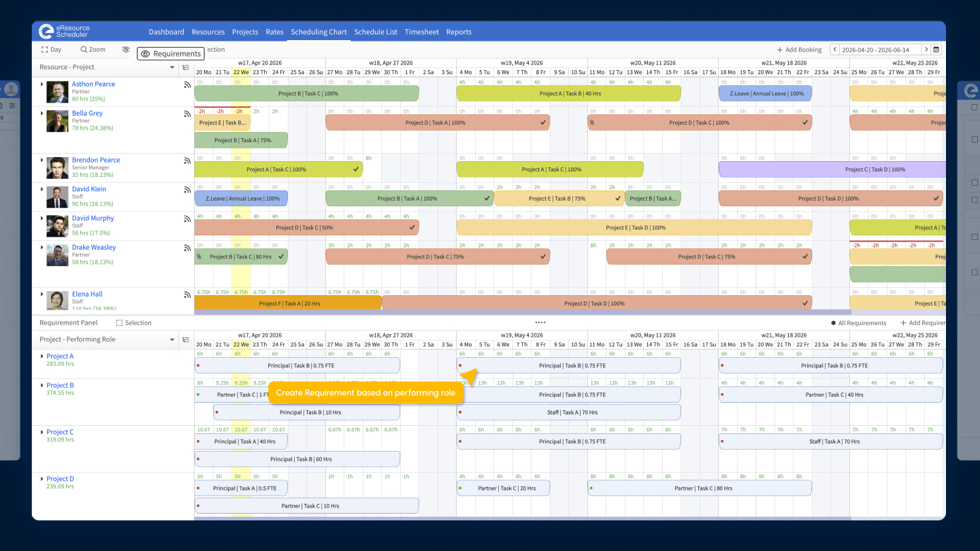
Task: Click tree-list icon beside Project - Performing Role
Action: click(186, 339)
